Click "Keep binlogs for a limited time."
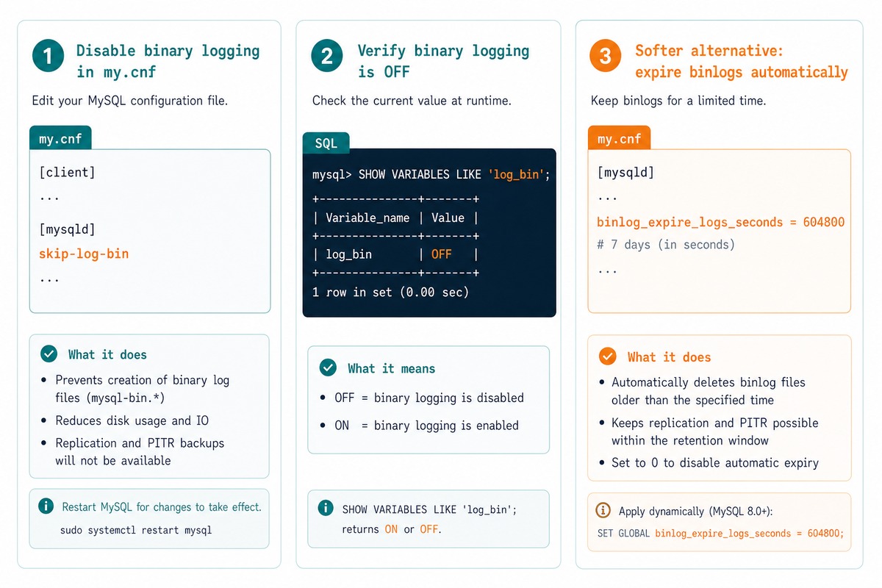 (x=678, y=101)
